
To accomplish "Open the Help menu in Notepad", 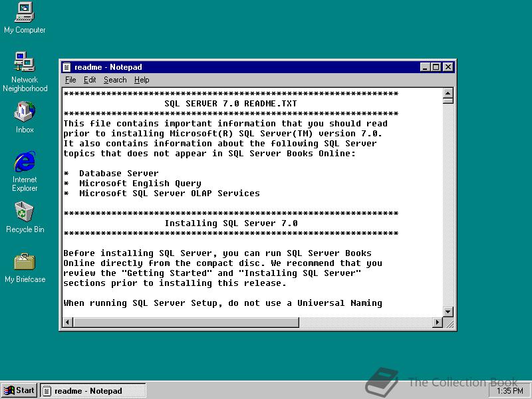I will (x=142, y=80).
